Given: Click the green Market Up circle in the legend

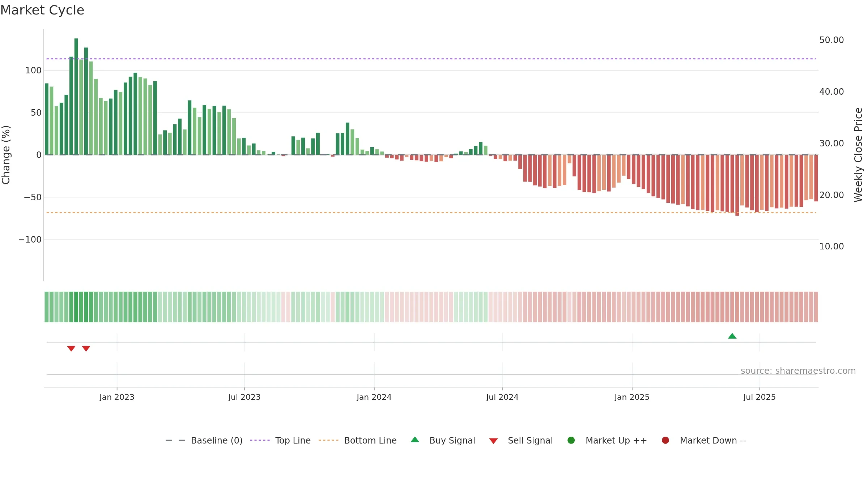Looking at the screenshot, I should (571, 440).
